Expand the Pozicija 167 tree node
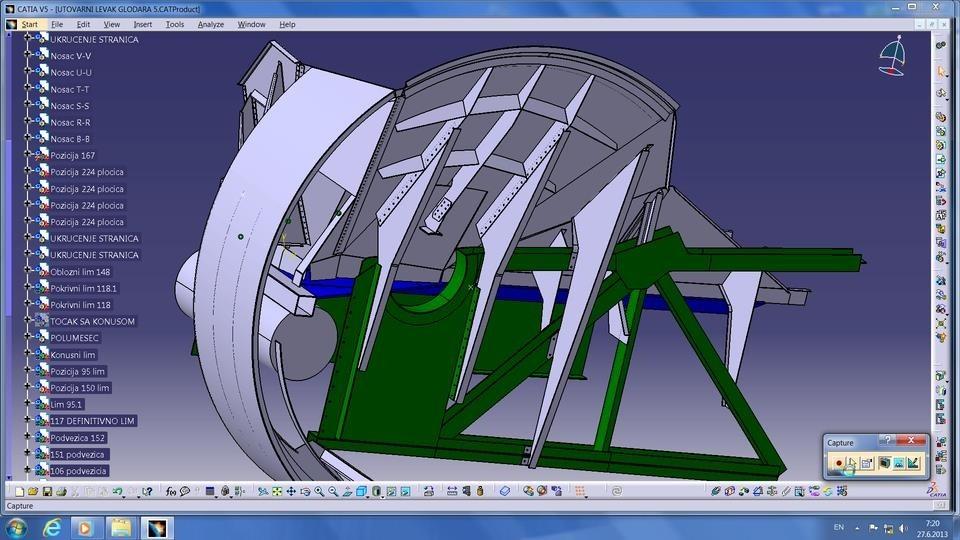960x540 pixels. pyautogui.click(x=27, y=154)
